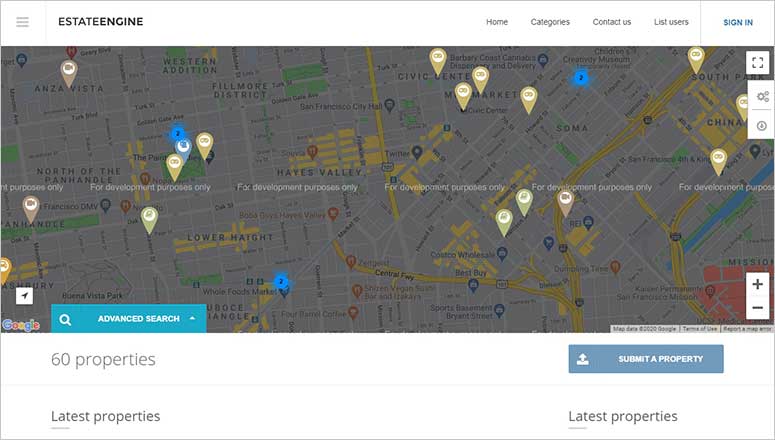Zoom out on the map
This screenshot has height=440, width=775.
[x=757, y=308]
